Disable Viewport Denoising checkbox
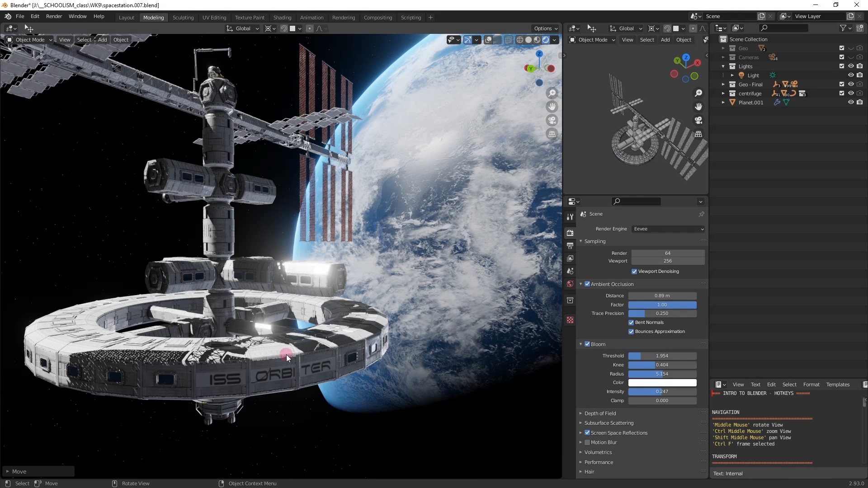The image size is (868, 488). click(x=634, y=272)
